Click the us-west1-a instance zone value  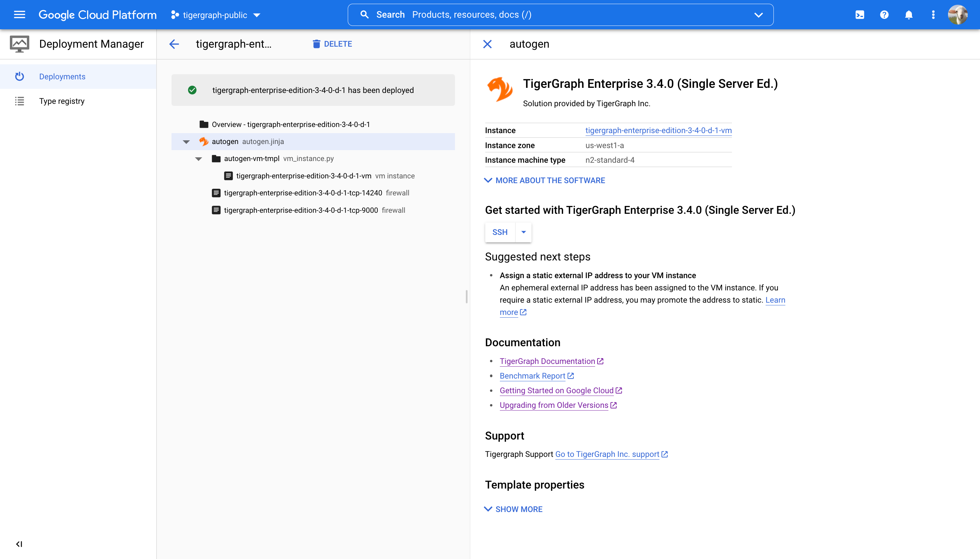pos(605,145)
